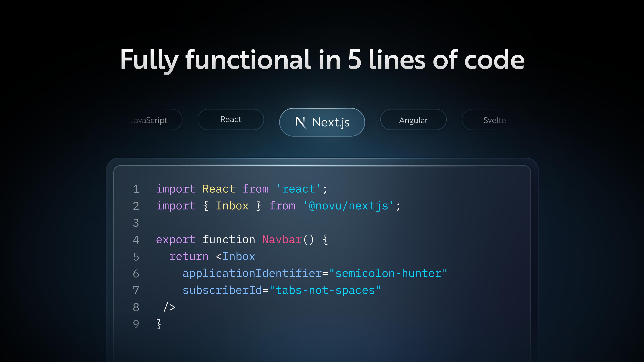Click the '@novu/nextjs' package string
644x362 pixels.
pos(348,206)
